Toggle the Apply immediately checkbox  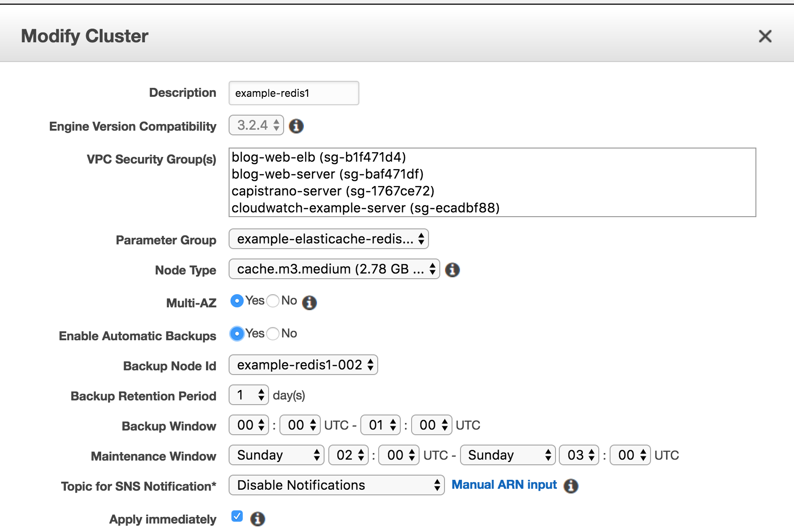coord(237,516)
